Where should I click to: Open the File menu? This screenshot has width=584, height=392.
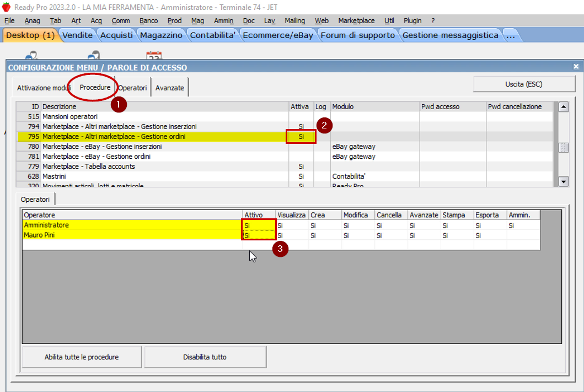point(9,21)
